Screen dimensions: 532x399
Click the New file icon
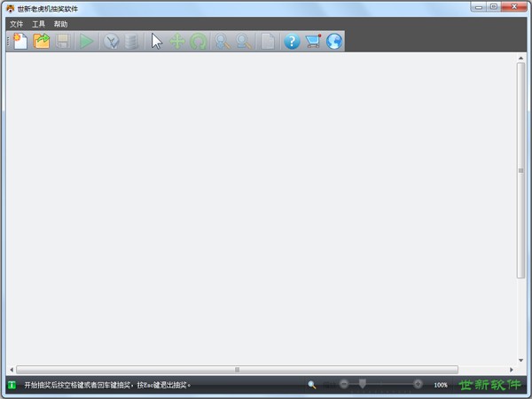tap(19, 41)
